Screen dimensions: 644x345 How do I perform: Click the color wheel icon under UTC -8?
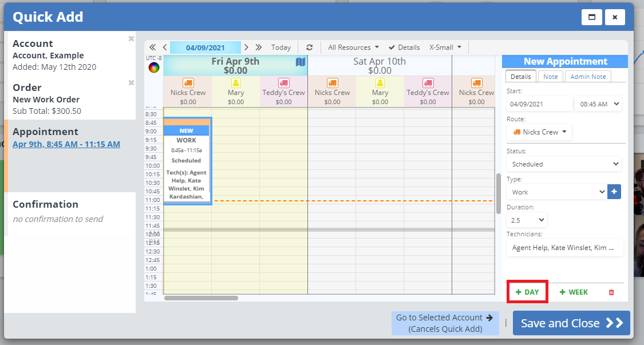click(x=153, y=68)
